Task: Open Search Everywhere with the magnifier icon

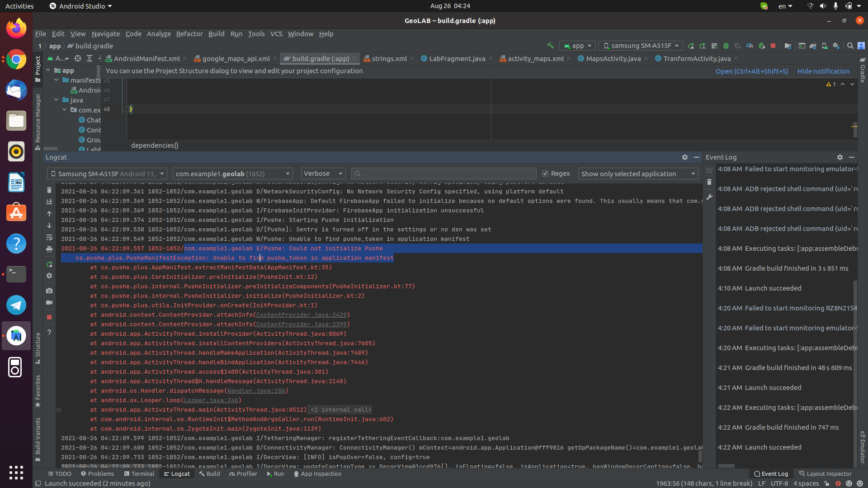Action: tap(850, 46)
